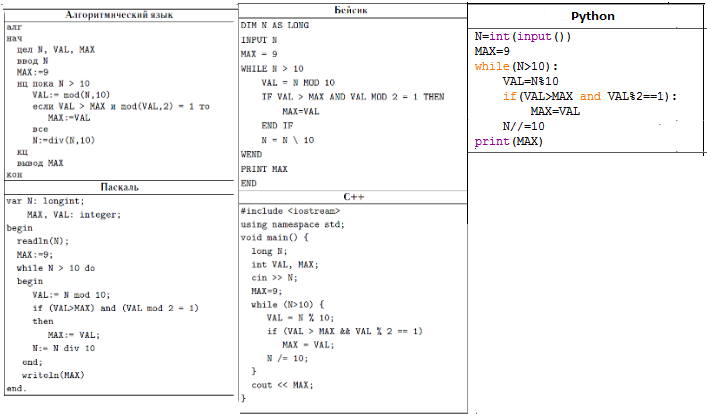Select the line 'END IF'

277,125
